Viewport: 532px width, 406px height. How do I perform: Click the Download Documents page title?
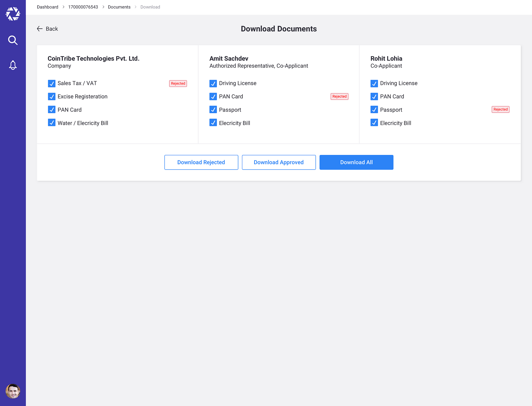pyautogui.click(x=279, y=29)
